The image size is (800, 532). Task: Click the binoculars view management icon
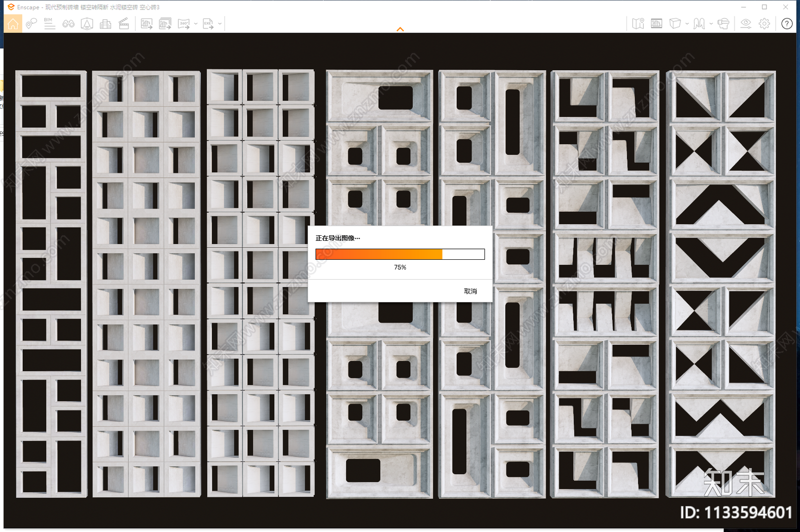click(x=68, y=23)
